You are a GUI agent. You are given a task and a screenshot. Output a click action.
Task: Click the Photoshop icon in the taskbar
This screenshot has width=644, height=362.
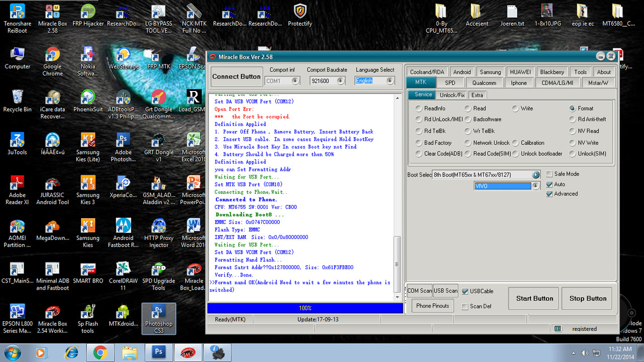(x=158, y=352)
